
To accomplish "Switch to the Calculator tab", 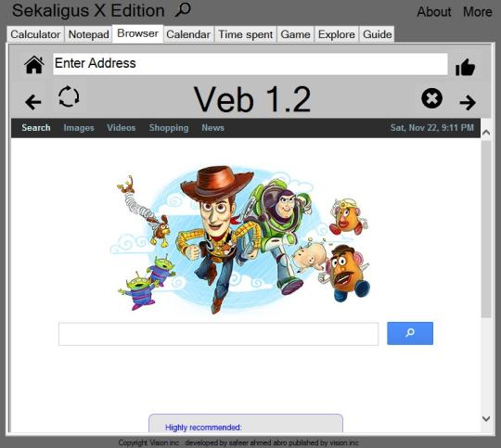I will [x=35, y=34].
